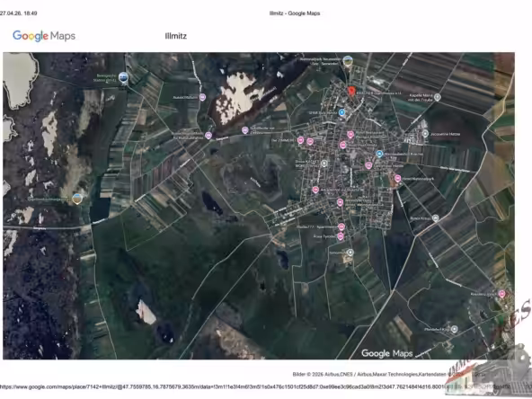Screen dimensions: 532x399
Task: Select the Schilfhütte purple marker on Seegasse
Action: click(x=245, y=130)
